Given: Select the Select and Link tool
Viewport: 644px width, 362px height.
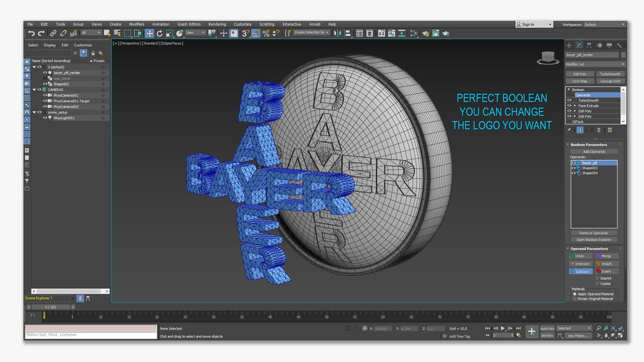Looking at the screenshot, I should coord(53,33).
